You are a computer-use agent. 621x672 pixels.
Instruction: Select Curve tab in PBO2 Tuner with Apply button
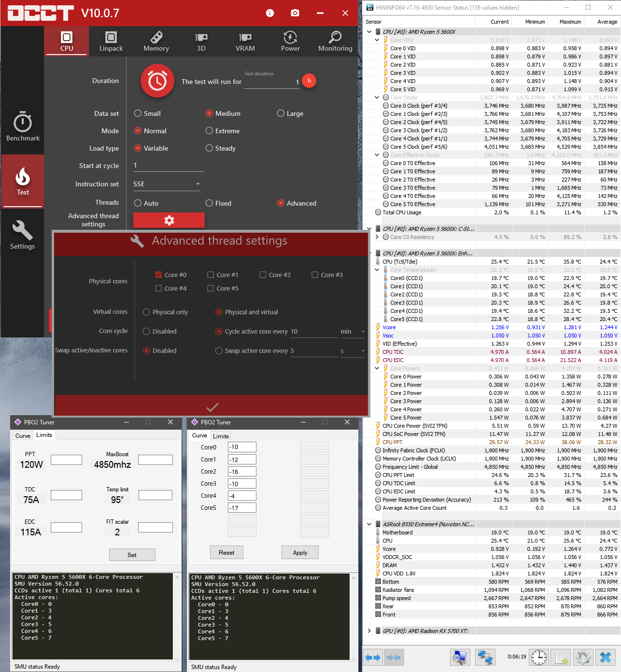pos(199,435)
